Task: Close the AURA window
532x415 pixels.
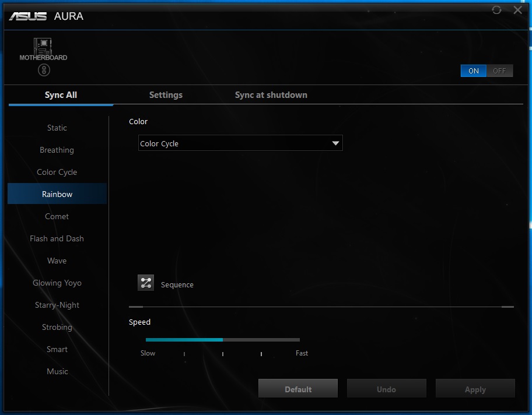Action: tap(518, 10)
